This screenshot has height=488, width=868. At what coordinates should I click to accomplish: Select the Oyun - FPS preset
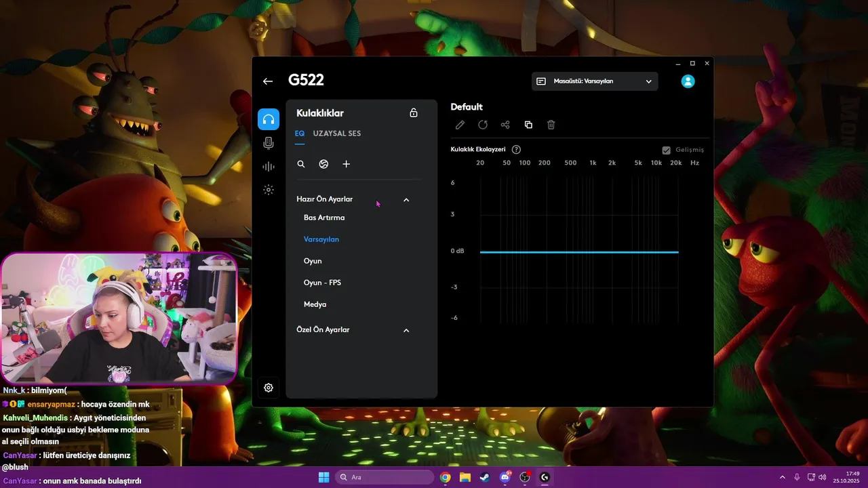(x=322, y=283)
